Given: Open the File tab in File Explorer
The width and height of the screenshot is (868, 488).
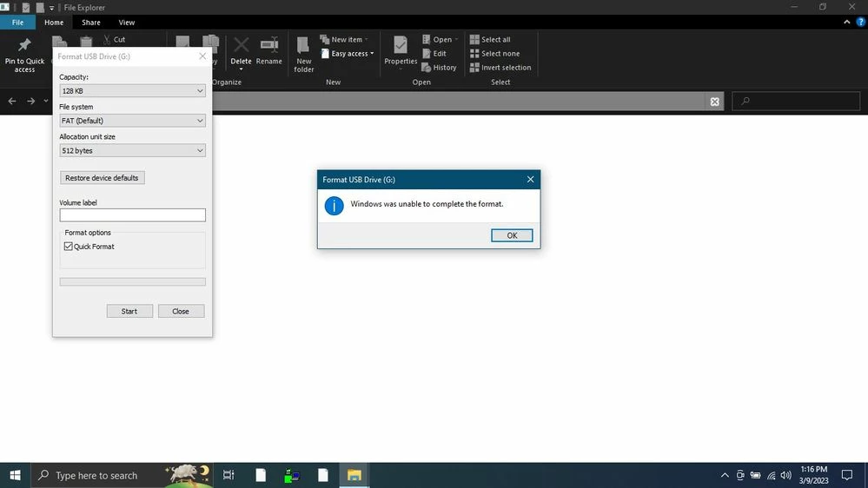Looking at the screenshot, I should coord(17,22).
